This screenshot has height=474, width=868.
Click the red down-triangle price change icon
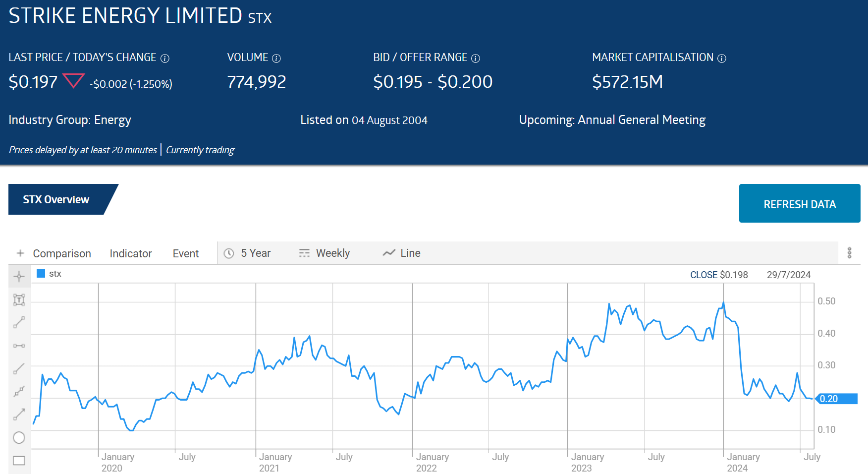73,80
